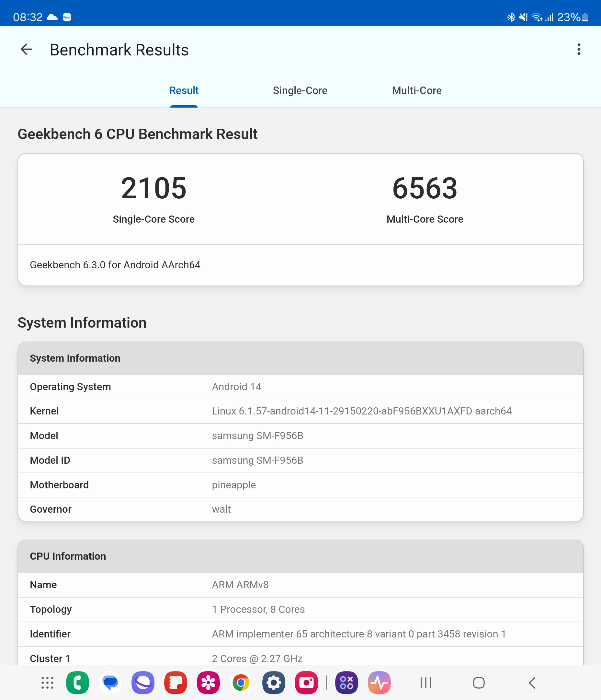Switch to the Result tab
601x700 pixels.
184,90
